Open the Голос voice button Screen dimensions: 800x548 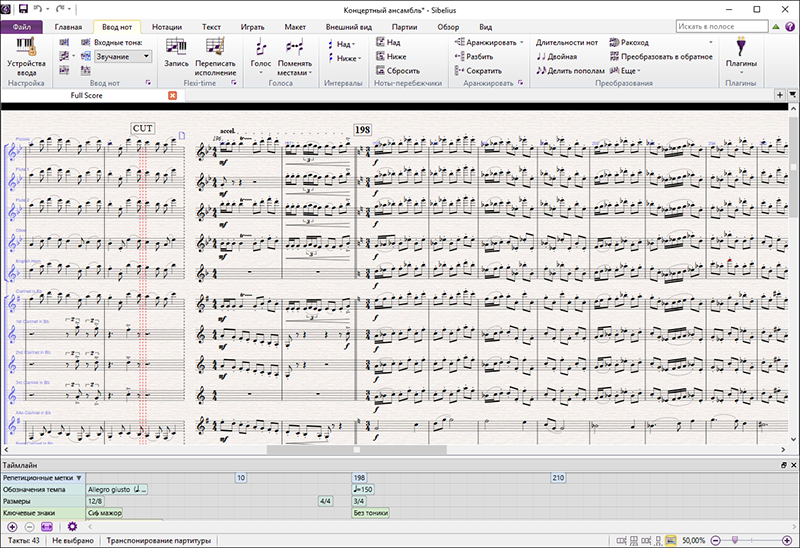coord(261,56)
